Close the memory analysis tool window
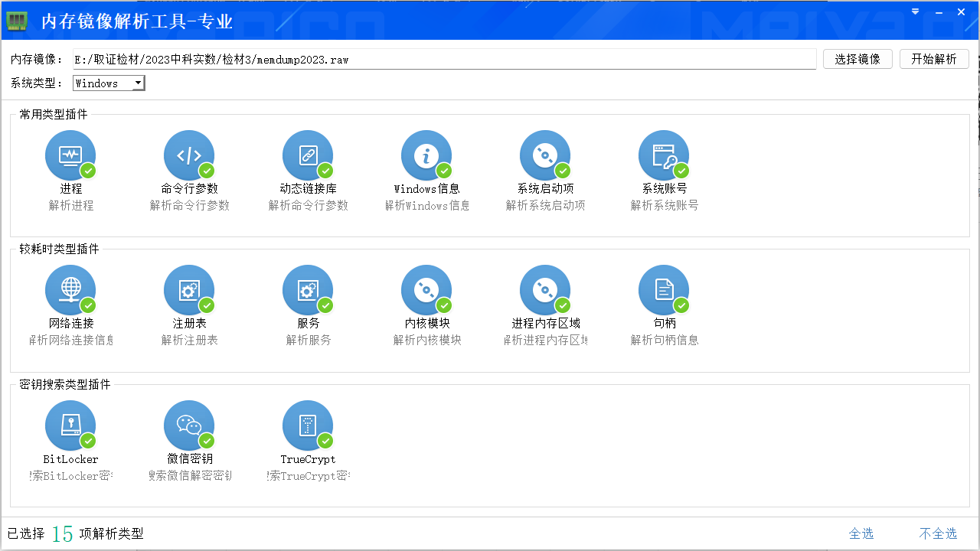This screenshot has width=980, height=551. click(x=962, y=12)
